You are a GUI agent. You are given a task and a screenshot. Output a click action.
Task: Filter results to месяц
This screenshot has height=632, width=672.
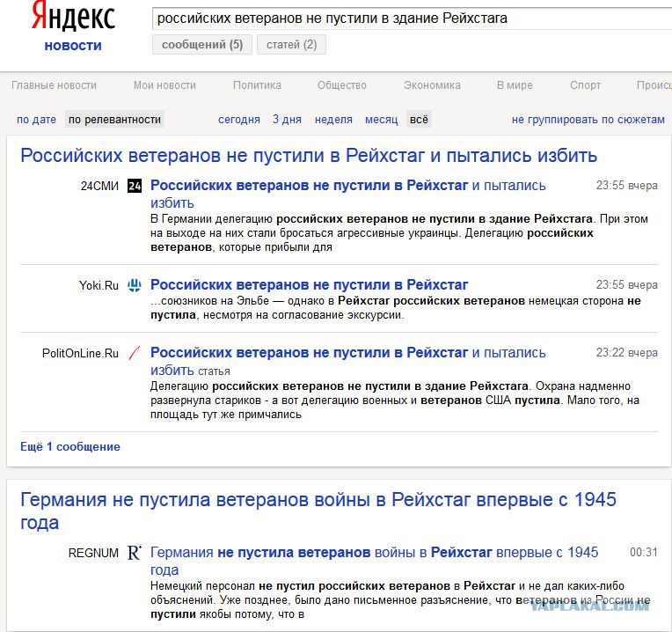(x=382, y=120)
